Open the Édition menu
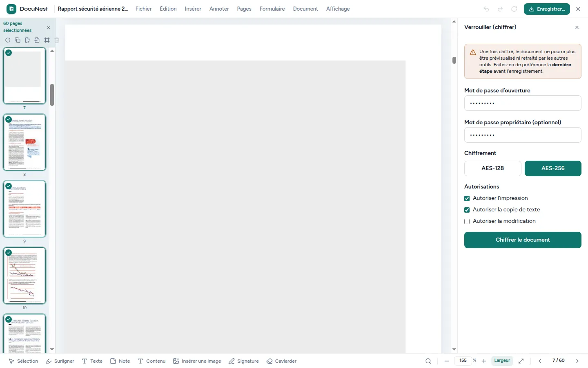The image size is (588, 368). click(x=168, y=9)
